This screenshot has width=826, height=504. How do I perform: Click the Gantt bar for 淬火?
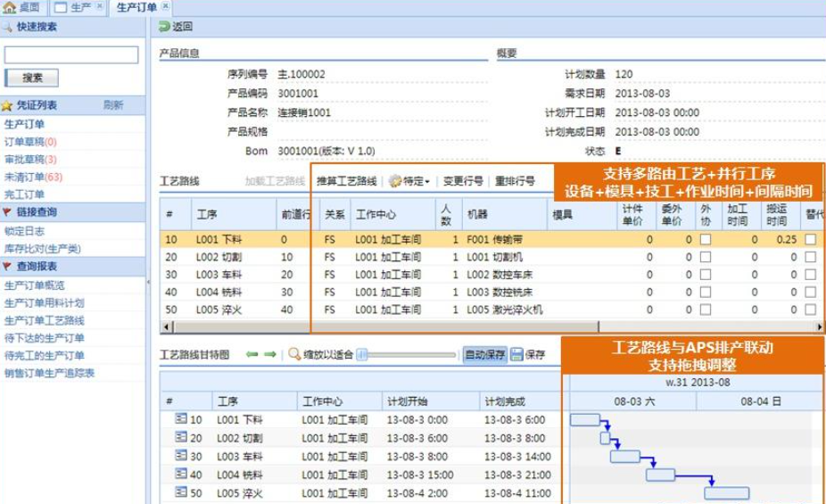(x=726, y=493)
